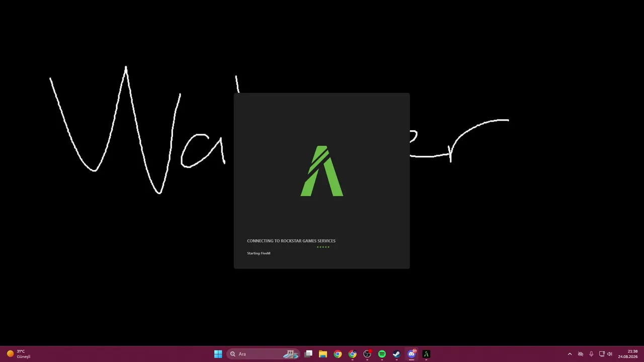The height and width of the screenshot is (362, 644).
Task: Click the crossed-out cloud tray icon
Action: [x=580, y=354]
